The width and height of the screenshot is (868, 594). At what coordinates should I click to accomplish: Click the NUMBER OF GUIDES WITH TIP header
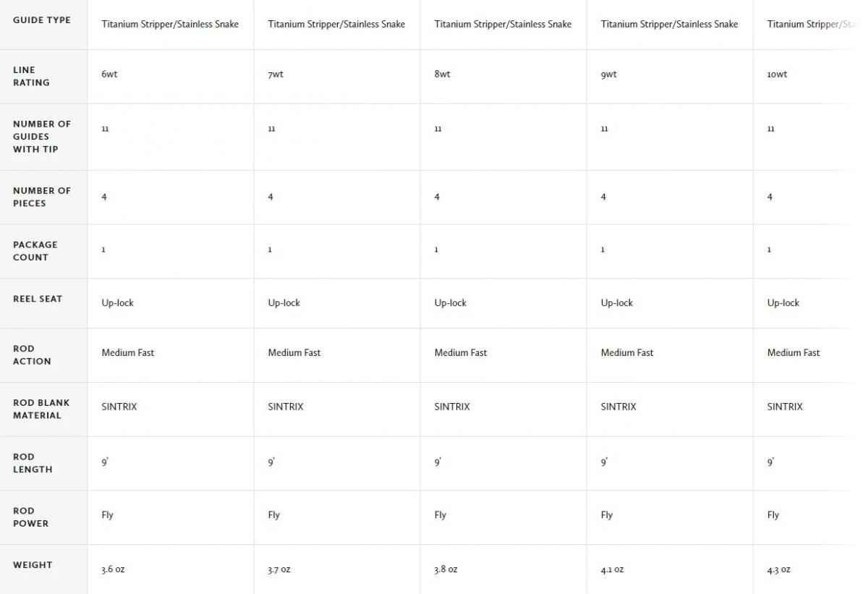(x=42, y=136)
